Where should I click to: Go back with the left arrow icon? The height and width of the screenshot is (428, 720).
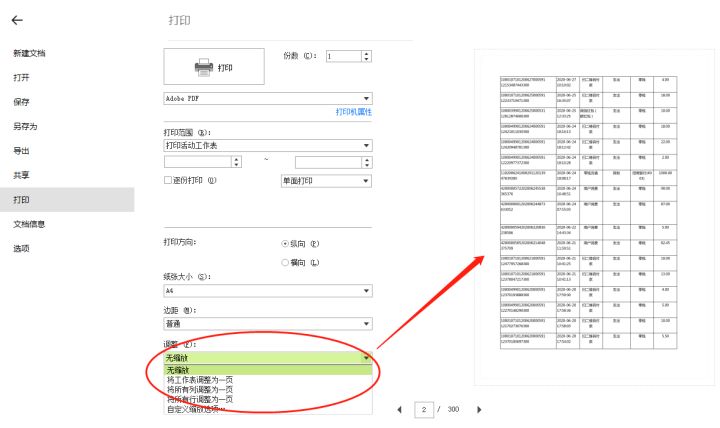(17, 20)
